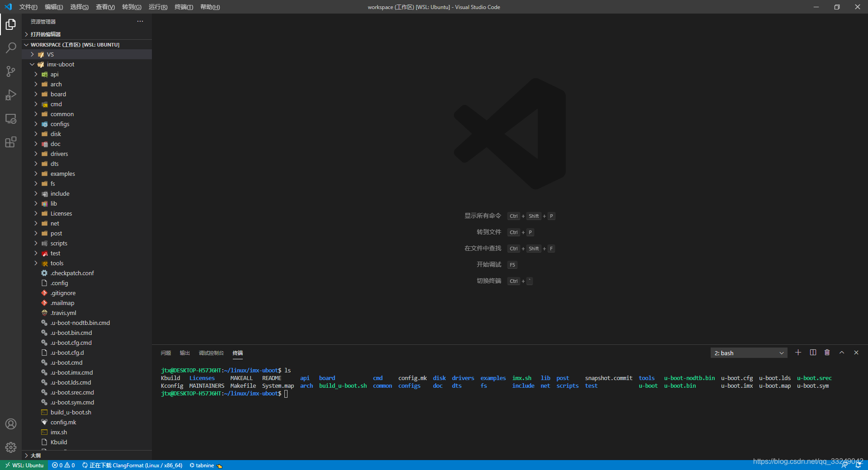
Task: Open problems via errors and warnings count
Action: tap(63, 465)
